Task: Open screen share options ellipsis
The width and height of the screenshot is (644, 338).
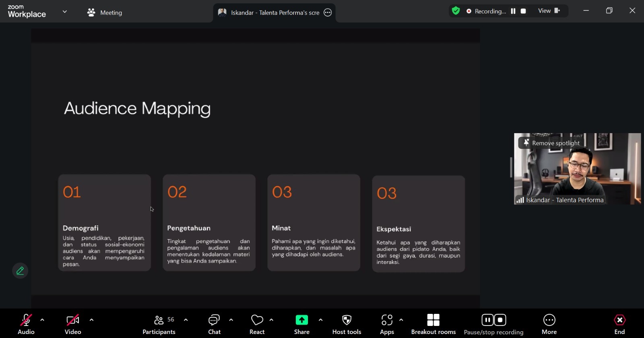Action: 328,12
